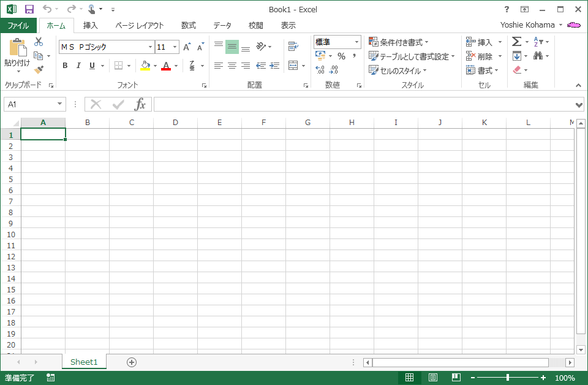Screen dimensions: 588x385
Task: Switch to the データ tab
Action: pyautogui.click(x=222, y=25)
